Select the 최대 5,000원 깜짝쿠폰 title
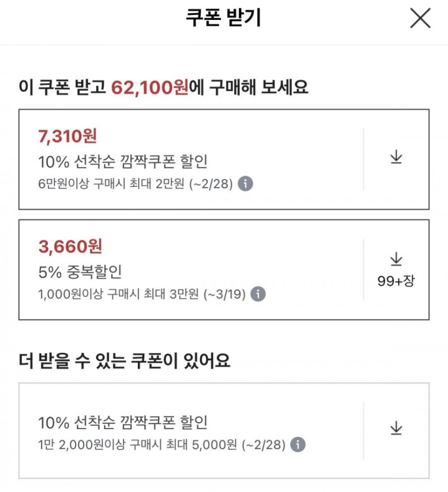 click(x=123, y=423)
